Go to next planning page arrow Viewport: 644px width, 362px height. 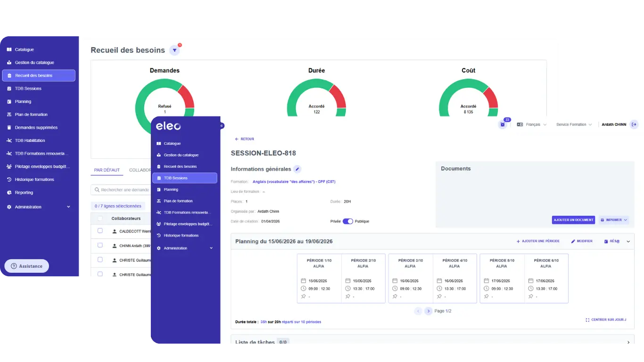[428, 311]
